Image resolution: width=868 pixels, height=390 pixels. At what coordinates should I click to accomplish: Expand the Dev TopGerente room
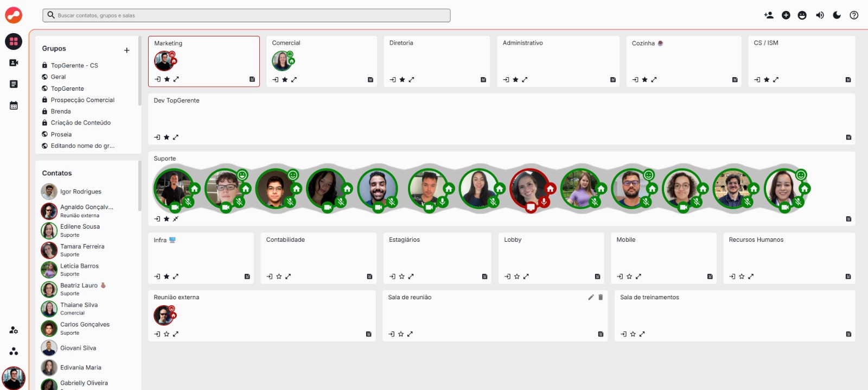click(x=175, y=137)
